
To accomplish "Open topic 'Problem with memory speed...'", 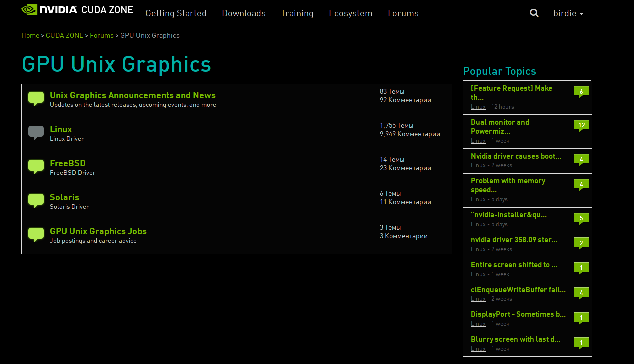I will tap(508, 185).
